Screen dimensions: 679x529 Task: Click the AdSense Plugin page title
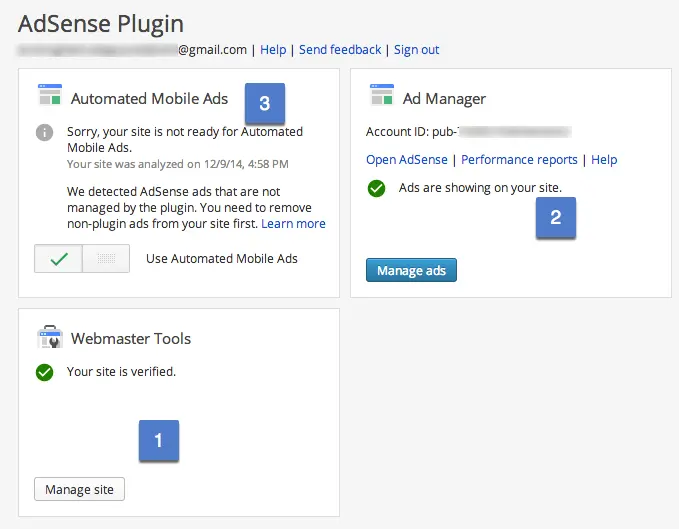pyautogui.click(x=101, y=24)
